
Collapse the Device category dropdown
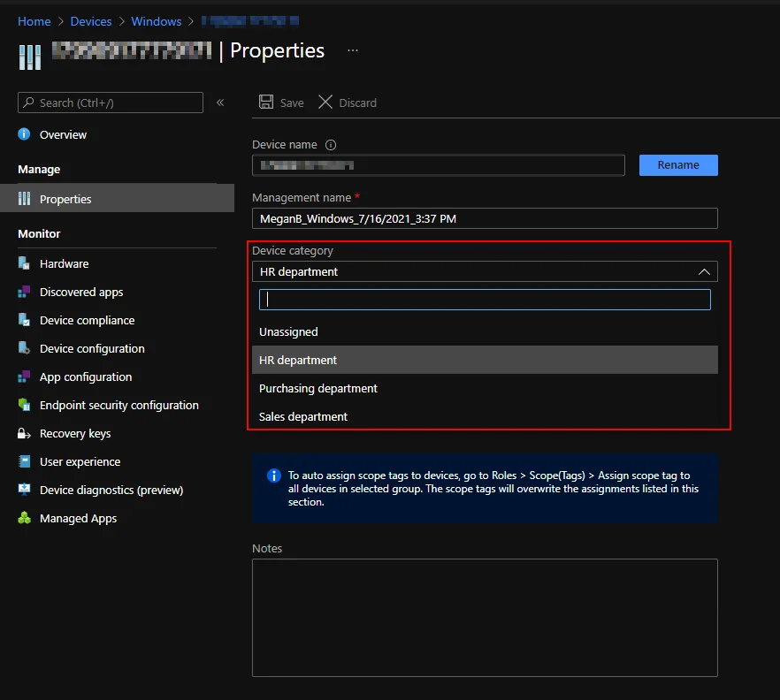[x=704, y=271]
